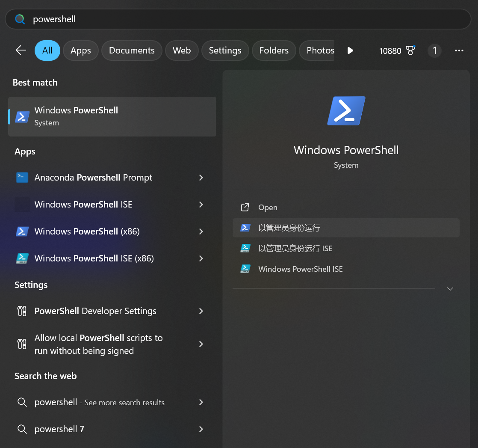The width and height of the screenshot is (478, 448).
Task: Click the search magnifier icon
Action: [x=19, y=19]
